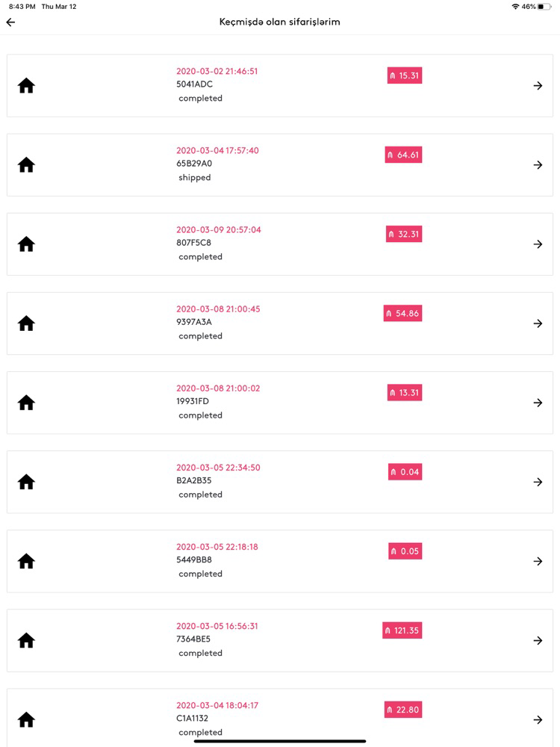Click the 0.04 price badge
560x747 pixels.
pyautogui.click(x=405, y=472)
